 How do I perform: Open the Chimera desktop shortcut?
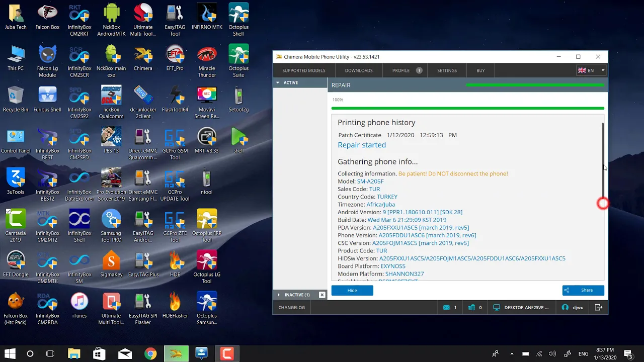pyautogui.click(x=143, y=58)
